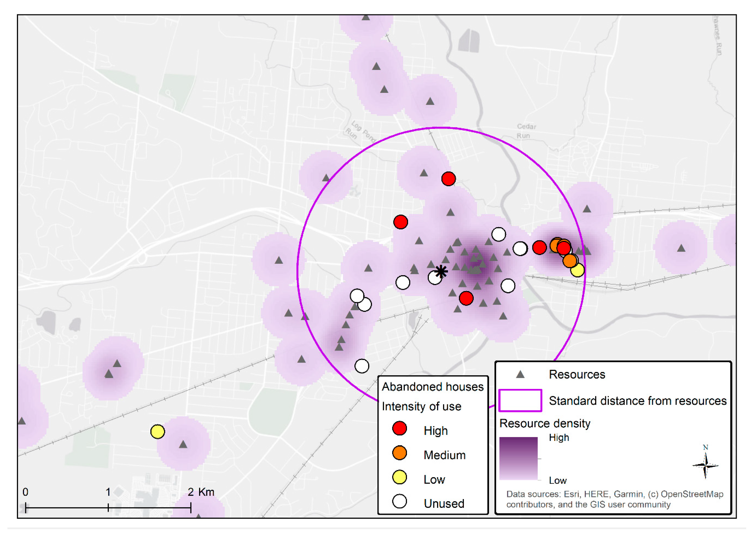Click the Data sources attribution text
756x539 pixels.
[614, 499]
